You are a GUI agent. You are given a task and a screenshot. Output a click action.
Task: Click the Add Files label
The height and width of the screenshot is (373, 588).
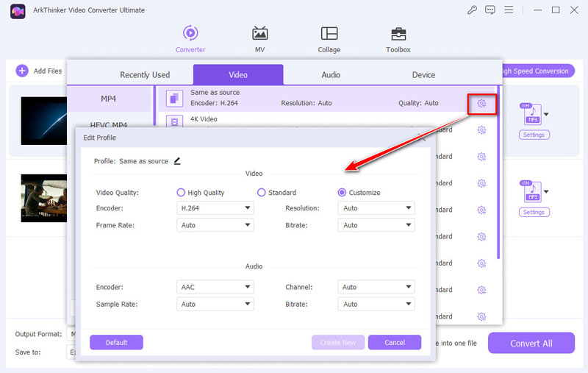(48, 71)
